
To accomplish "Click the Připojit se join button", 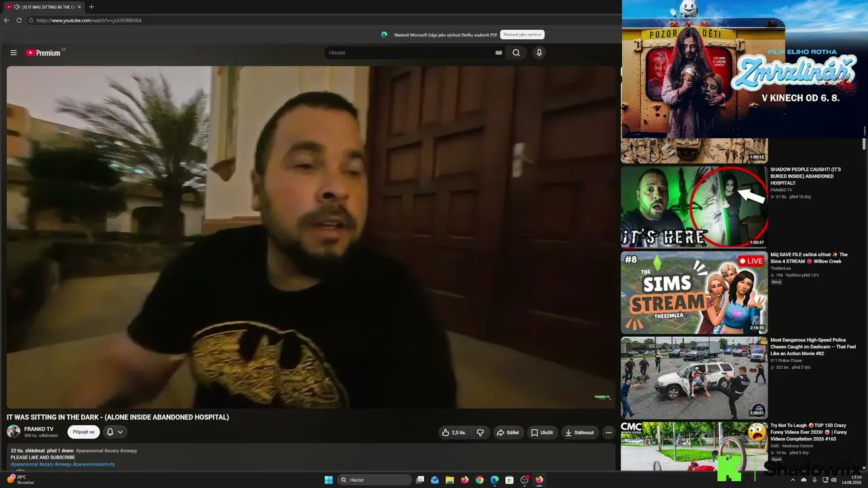I will tap(84, 432).
